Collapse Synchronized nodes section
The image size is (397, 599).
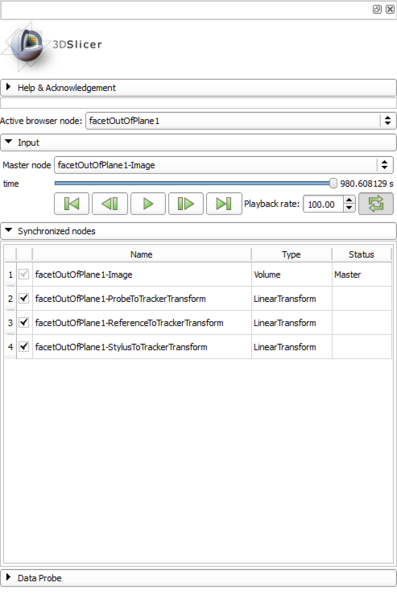198,231
